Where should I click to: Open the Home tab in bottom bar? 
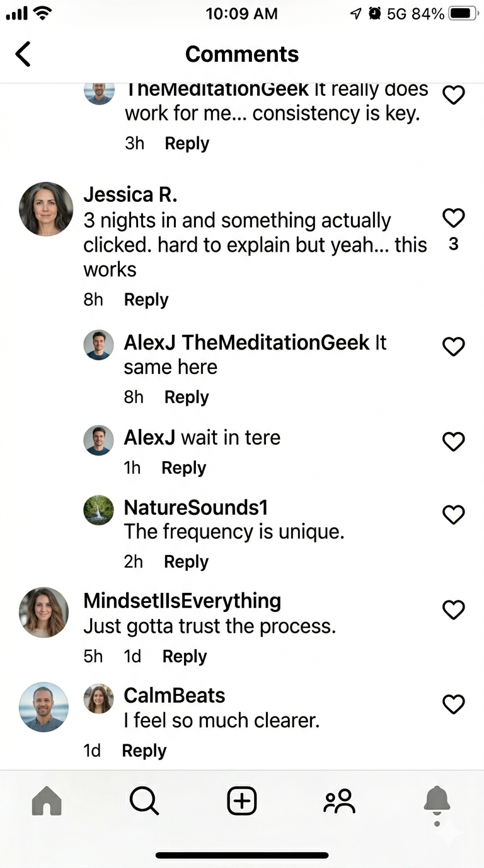[47, 801]
